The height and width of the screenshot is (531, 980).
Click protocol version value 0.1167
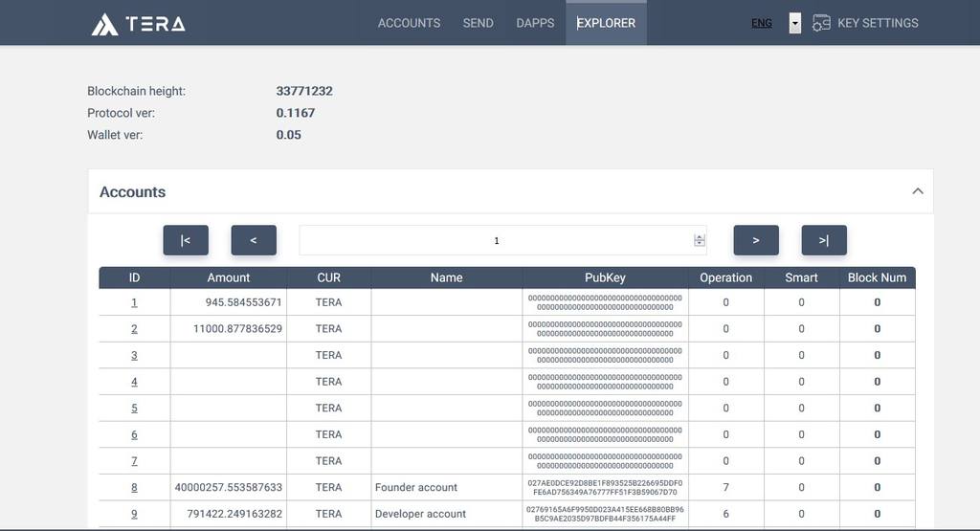click(x=296, y=113)
